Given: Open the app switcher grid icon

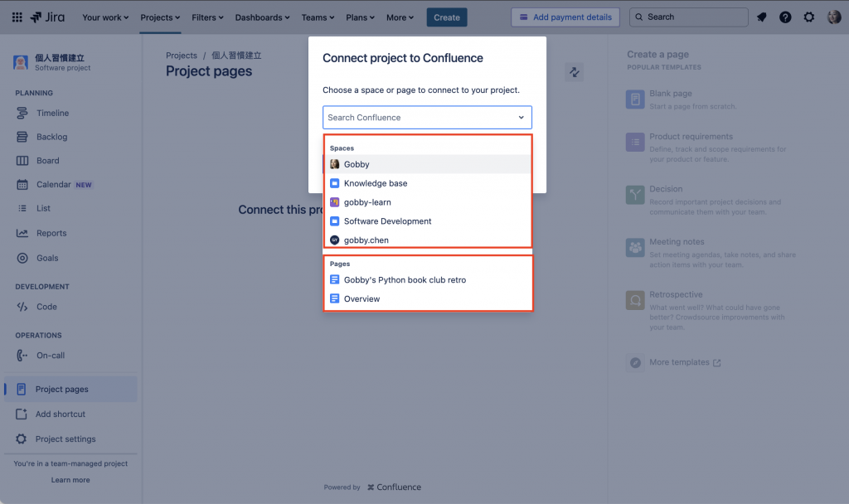Looking at the screenshot, I should pyautogui.click(x=17, y=17).
